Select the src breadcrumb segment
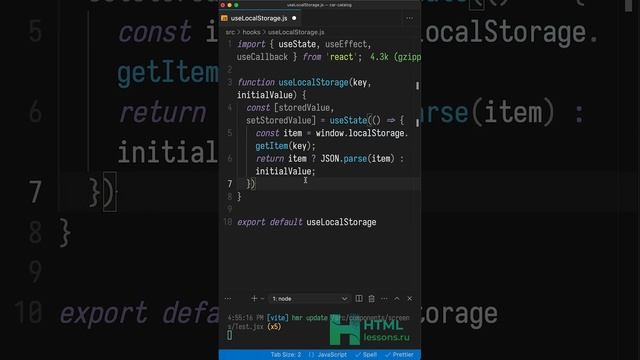The height and width of the screenshot is (360, 640). pyautogui.click(x=230, y=32)
